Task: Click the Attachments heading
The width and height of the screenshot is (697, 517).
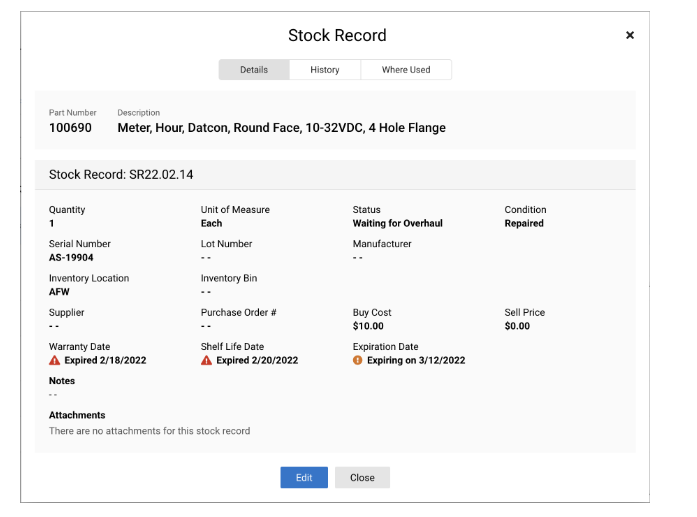Action: (x=77, y=415)
